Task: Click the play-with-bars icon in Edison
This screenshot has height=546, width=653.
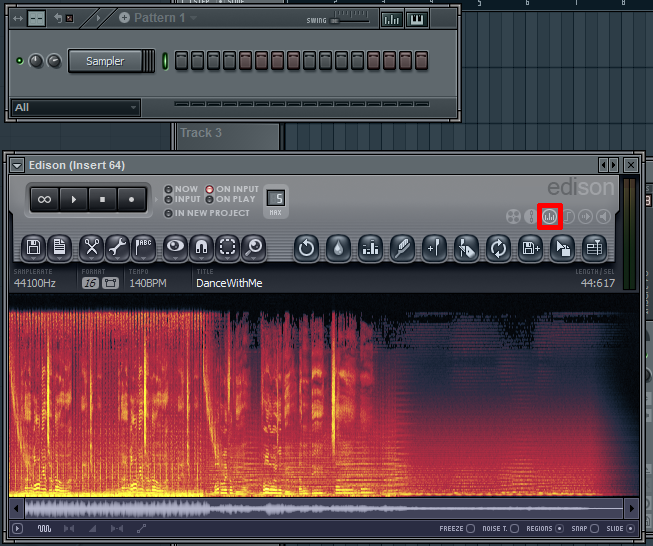Action: (x=586, y=217)
